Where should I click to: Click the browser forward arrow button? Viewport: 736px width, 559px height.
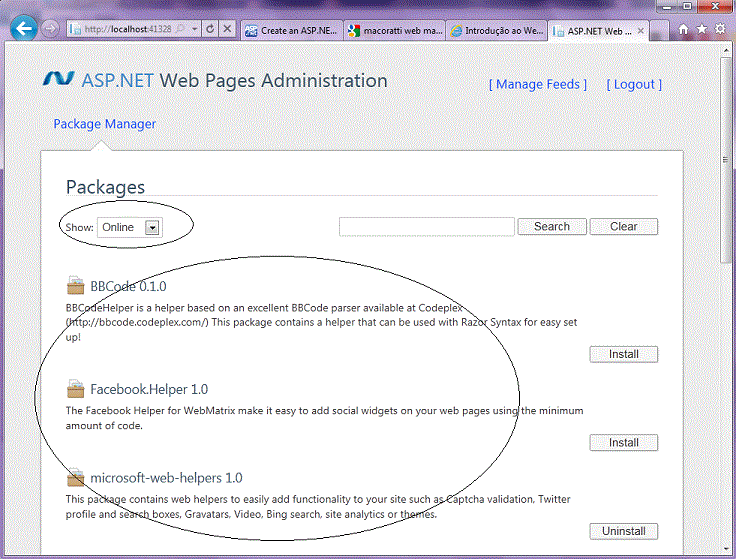click(50, 29)
